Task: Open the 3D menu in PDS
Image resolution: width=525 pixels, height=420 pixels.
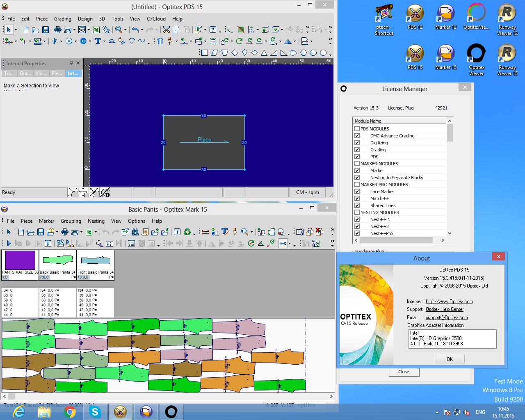Action: click(102, 18)
